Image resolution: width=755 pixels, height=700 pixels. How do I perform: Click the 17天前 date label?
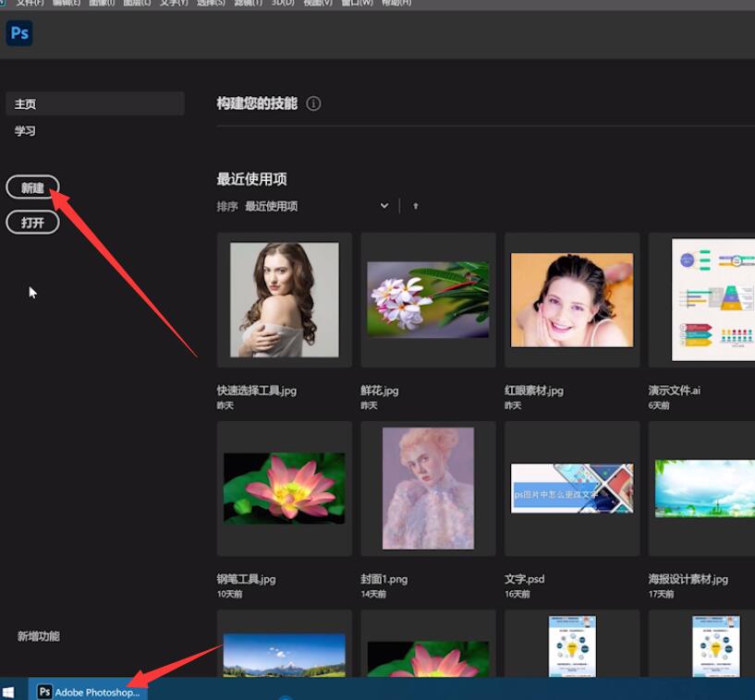tap(661, 594)
